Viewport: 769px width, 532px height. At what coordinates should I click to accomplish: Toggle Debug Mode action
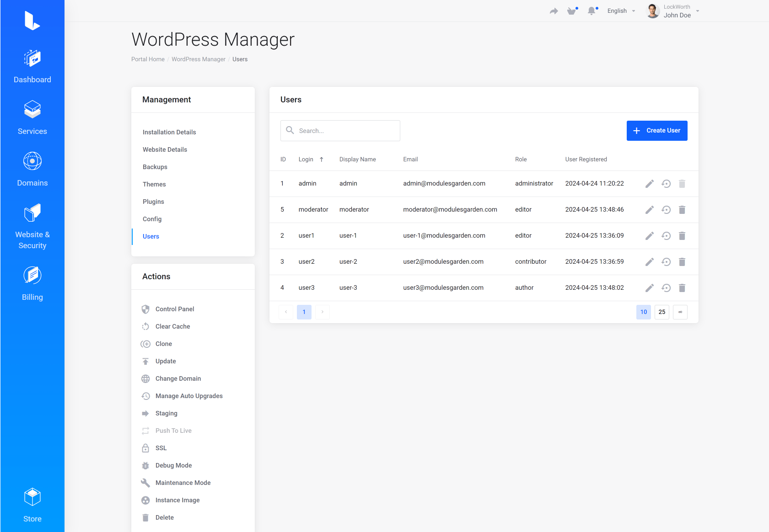(x=167, y=466)
